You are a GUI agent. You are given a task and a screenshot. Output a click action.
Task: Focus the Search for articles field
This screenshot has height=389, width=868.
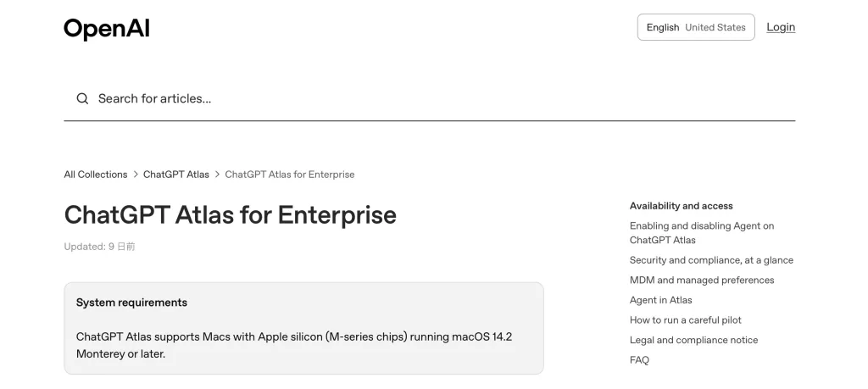click(x=424, y=98)
